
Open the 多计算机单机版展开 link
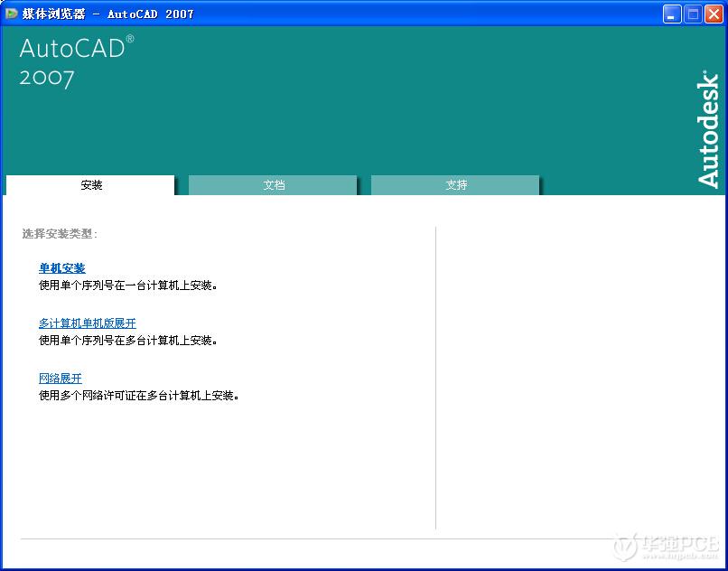pos(88,323)
